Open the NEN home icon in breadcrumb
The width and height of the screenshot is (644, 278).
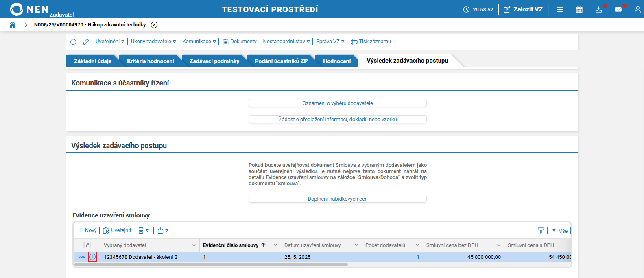click(x=13, y=25)
